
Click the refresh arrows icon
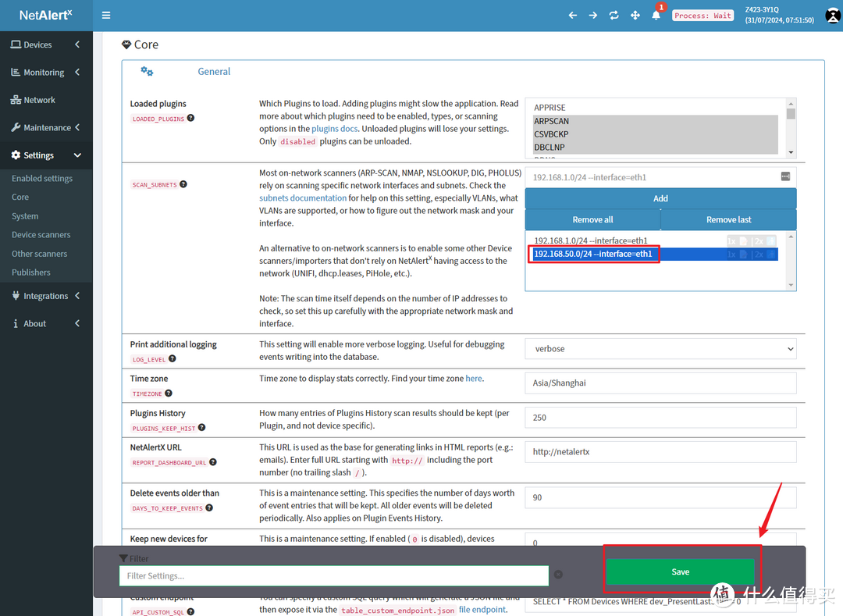click(x=614, y=16)
